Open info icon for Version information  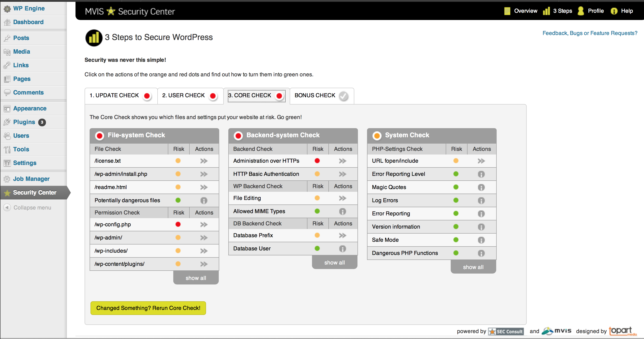pyautogui.click(x=481, y=227)
